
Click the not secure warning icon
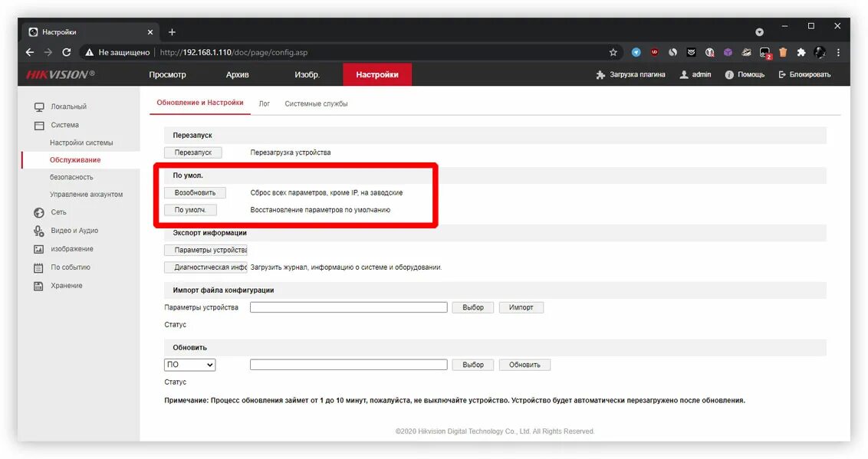[89, 52]
